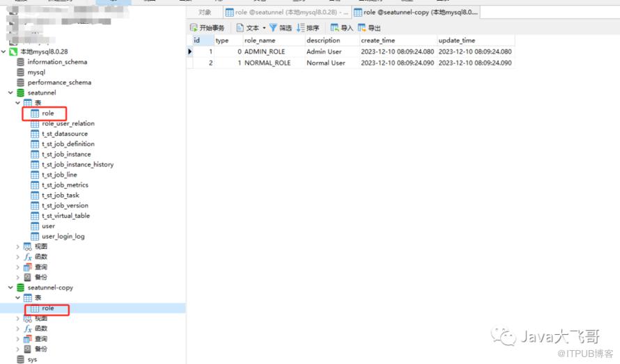The height and width of the screenshot is (364, 620).
Task: Click the update_time column header
Action: click(476, 40)
